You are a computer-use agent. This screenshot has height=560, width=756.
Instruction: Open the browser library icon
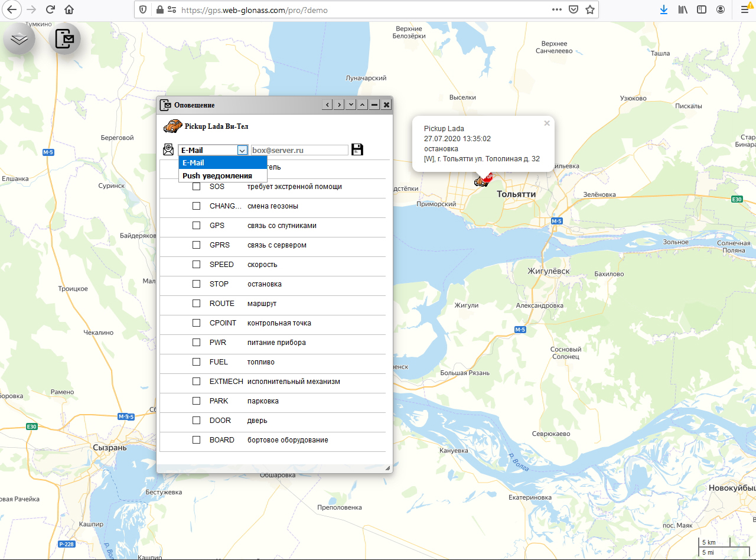683,9
